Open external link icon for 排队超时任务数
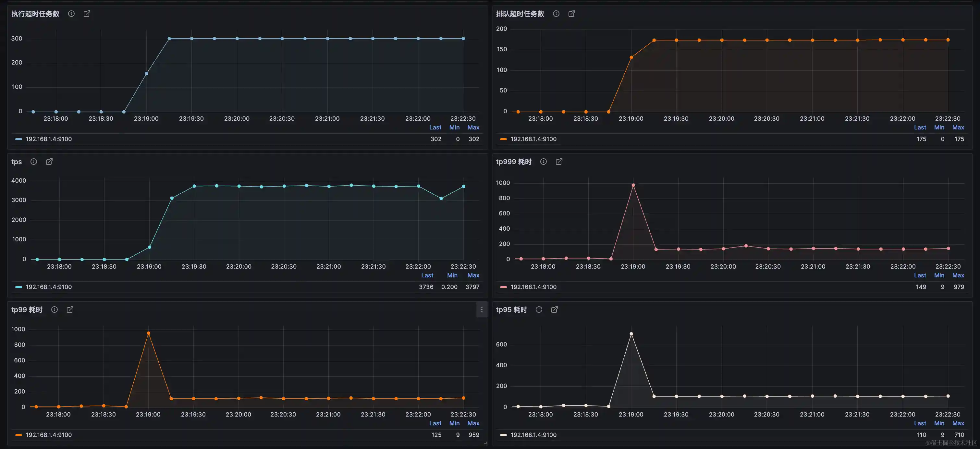 pos(571,14)
